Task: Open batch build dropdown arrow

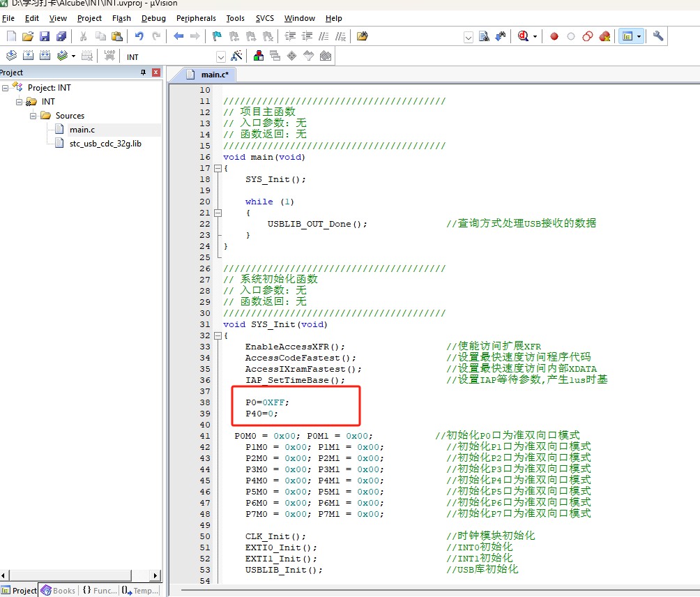Action: [x=73, y=56]
